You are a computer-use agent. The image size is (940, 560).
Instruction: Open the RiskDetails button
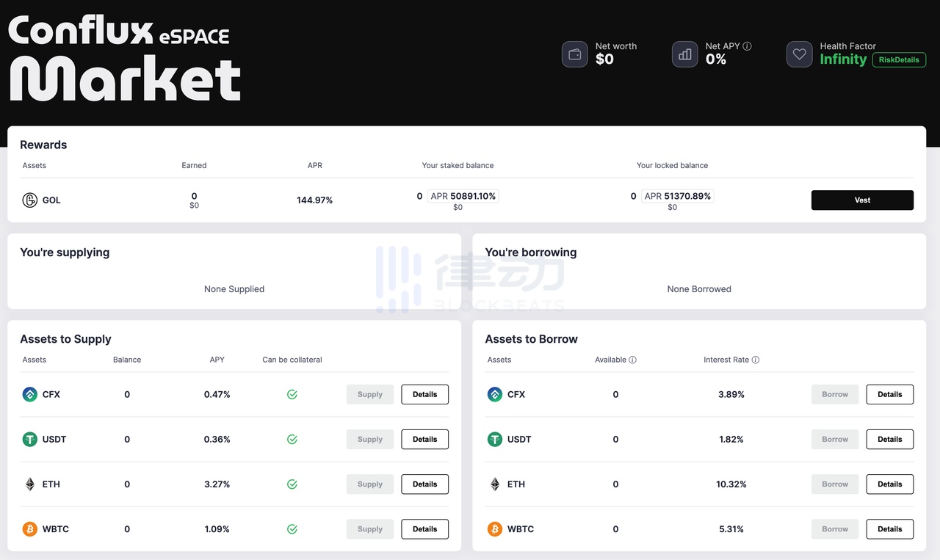point(899,60)
